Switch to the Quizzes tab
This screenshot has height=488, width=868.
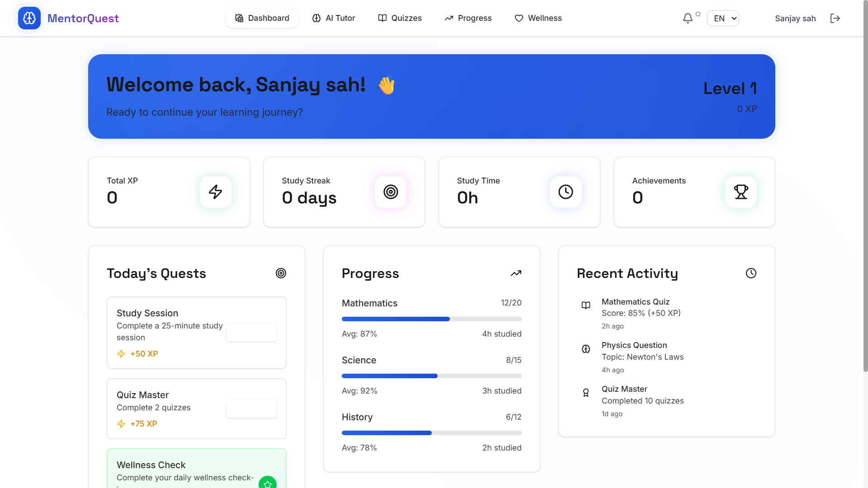tap(400, 18)
